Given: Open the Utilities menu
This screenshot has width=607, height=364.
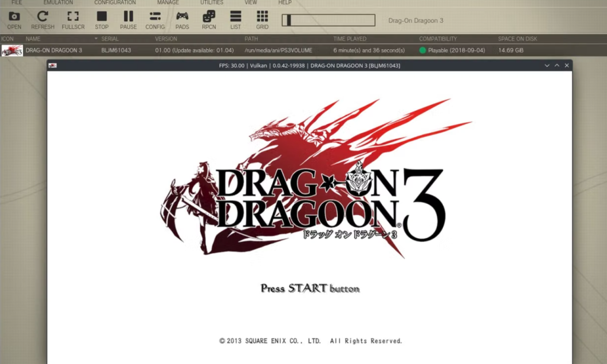Looking at the screenshot, I should tap(212, 2).
